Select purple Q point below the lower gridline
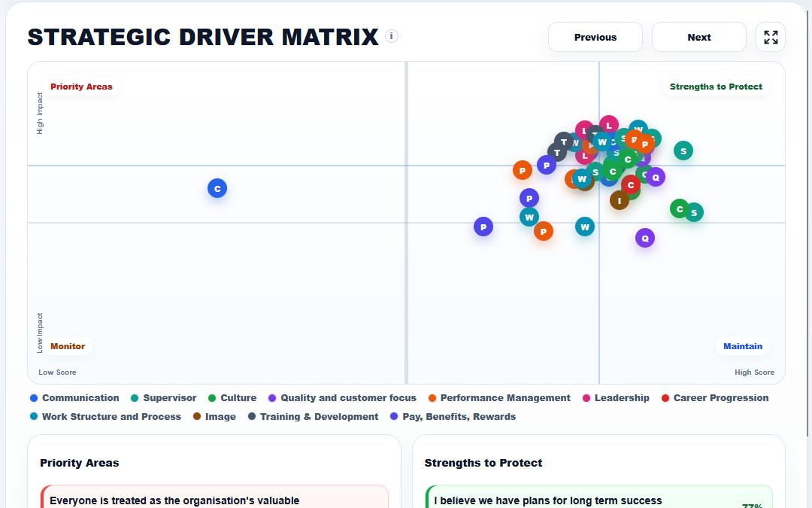Image resolution: width=812 pixels, height=508 pixels. tap(645, 239)
